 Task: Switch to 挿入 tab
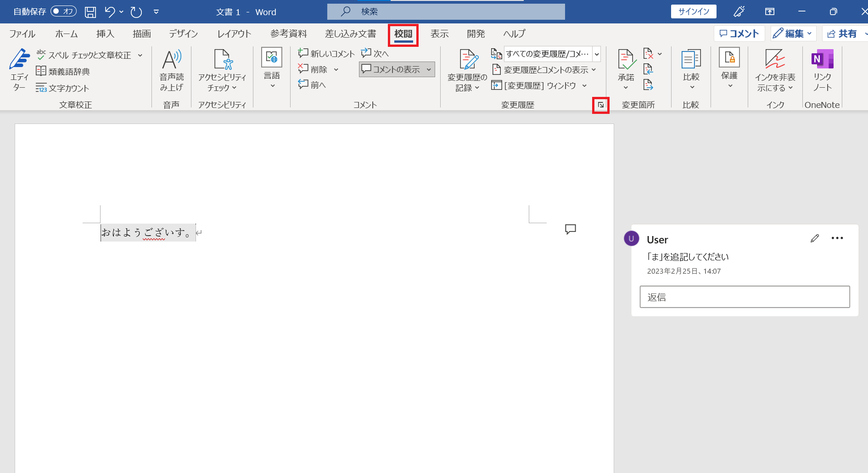[x=105, y=34]
